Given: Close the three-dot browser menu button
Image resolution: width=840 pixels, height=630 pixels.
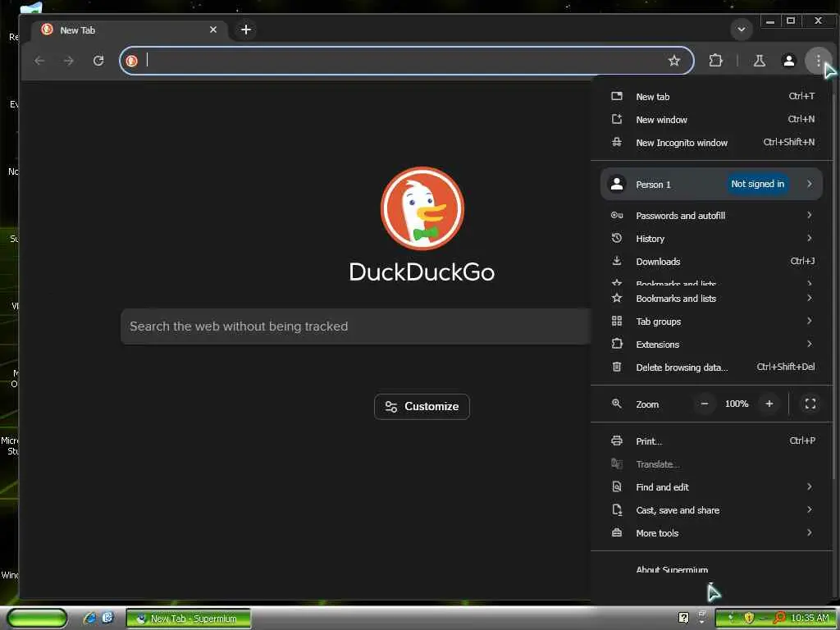Looking at the screenshot, I should 818,61.
